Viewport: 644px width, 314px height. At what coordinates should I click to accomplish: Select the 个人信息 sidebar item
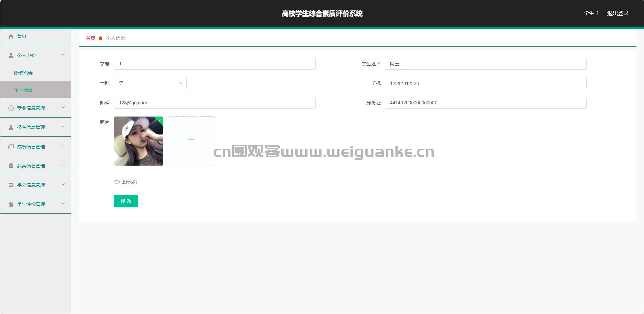36,90
